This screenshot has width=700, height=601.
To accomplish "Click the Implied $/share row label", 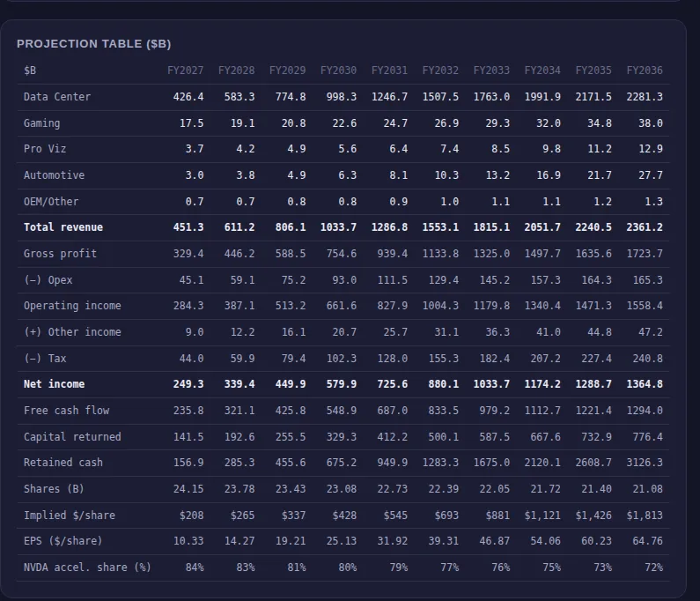I will pos(70,516).
